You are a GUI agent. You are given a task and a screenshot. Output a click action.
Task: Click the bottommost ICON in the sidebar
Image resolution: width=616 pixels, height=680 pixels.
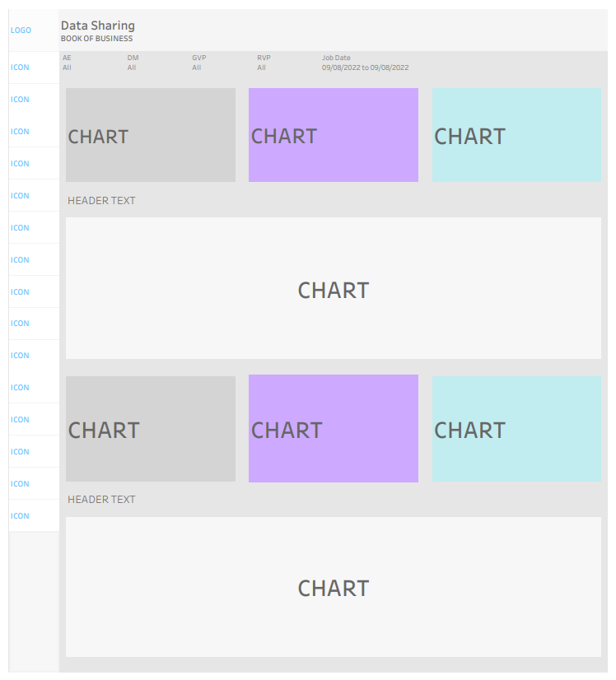point(20,516)
